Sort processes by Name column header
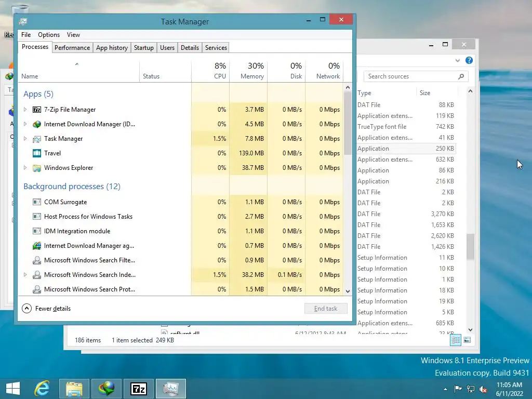Viewport: 532px width, 399px height. 78,71
